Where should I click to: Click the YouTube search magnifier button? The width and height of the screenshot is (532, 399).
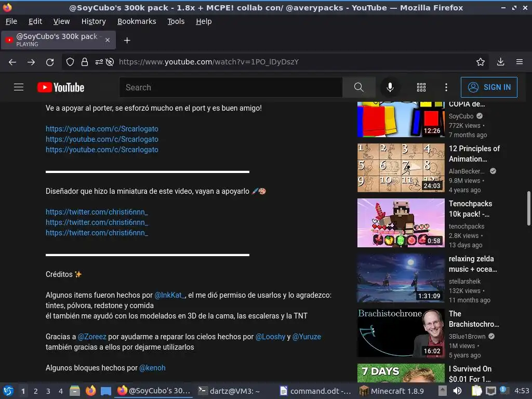tap(359, 87)
